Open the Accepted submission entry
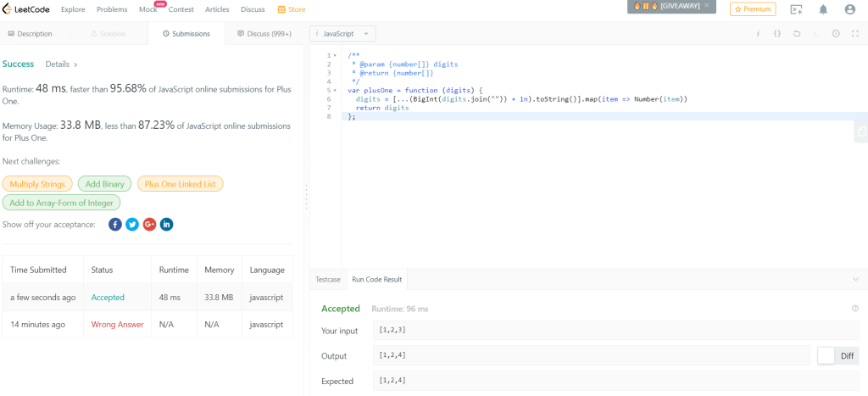 click(108, 298)
